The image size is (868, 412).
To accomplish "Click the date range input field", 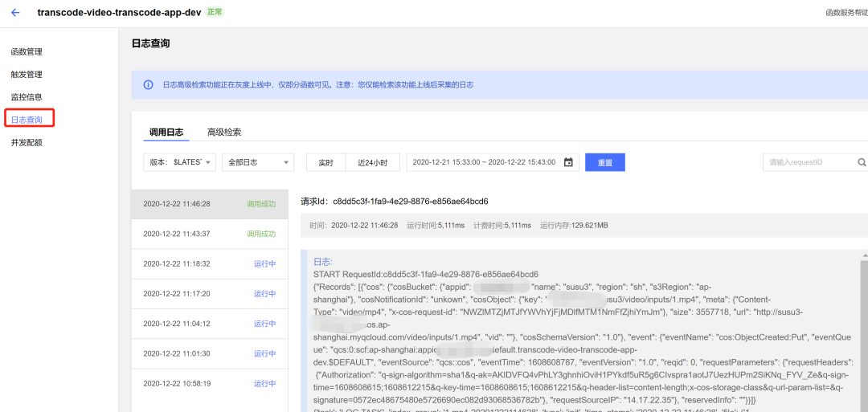I will point(493,162).
